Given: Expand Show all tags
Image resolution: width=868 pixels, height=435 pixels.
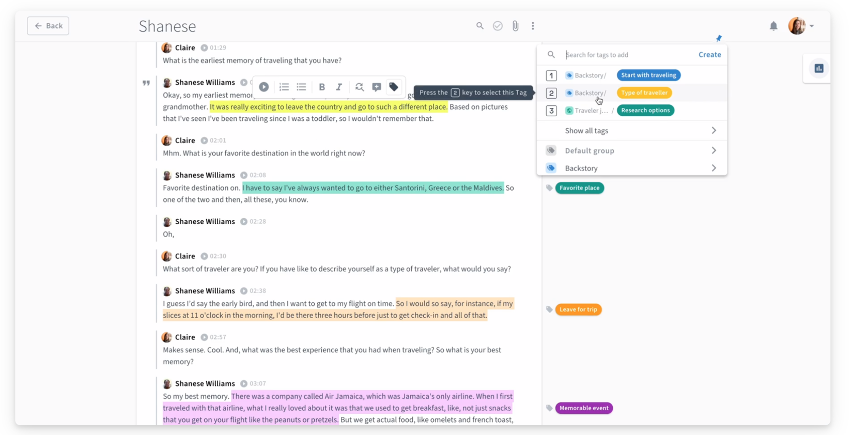Looking at the screenshot, I should [x=632, y=131].
